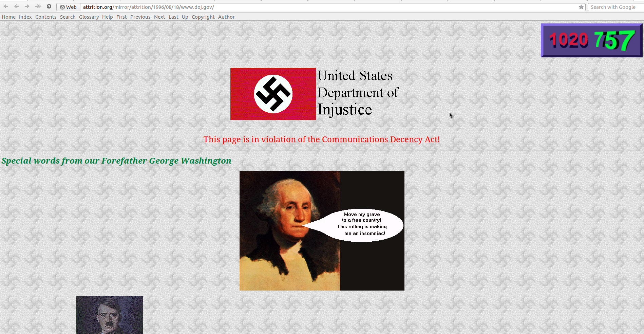
Task: Click the fast-forward navigation icon
Action: (38, 6)
